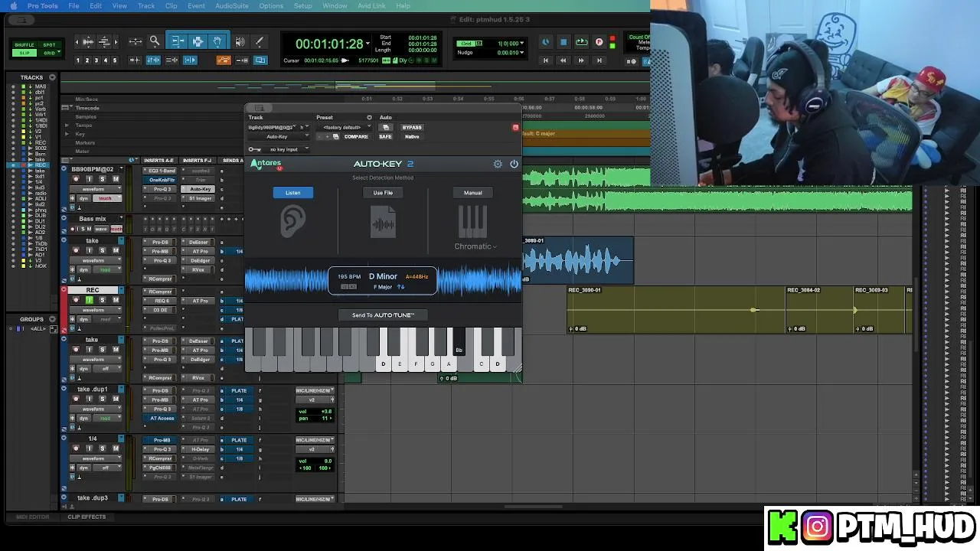The height and width of the screenshot is (551, 980).
Task: Open the File menu
Action: (73, 6)
